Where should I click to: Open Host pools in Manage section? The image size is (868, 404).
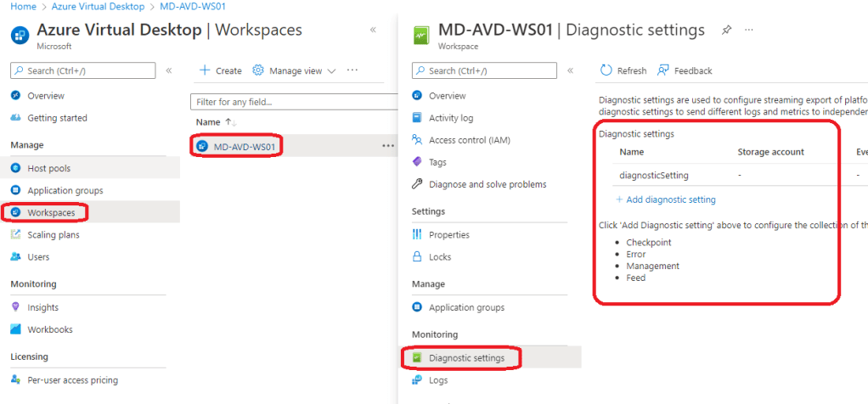(48, 168)
